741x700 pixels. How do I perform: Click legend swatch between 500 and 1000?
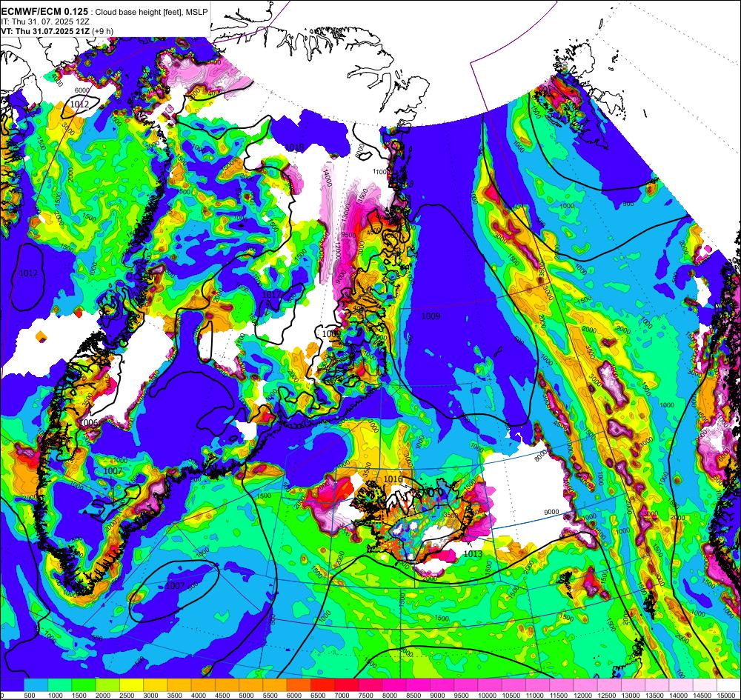point(36,684)
